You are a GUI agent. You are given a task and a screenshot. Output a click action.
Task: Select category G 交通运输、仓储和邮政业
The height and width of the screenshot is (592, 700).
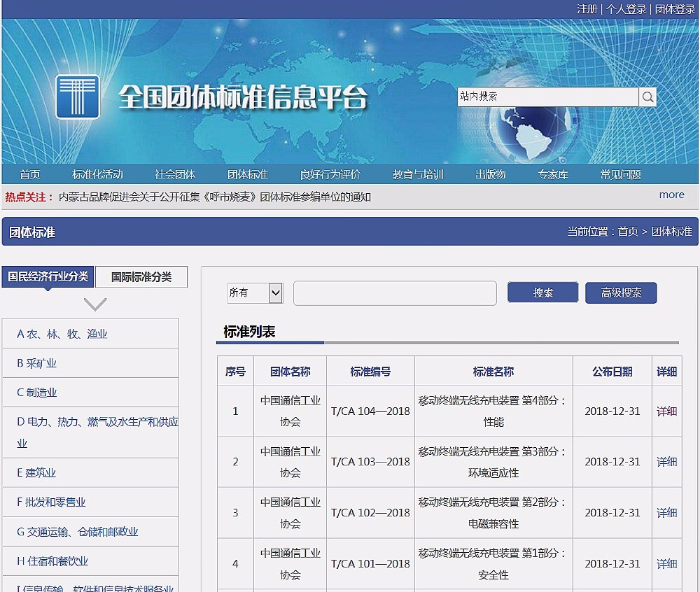(90, 531)
